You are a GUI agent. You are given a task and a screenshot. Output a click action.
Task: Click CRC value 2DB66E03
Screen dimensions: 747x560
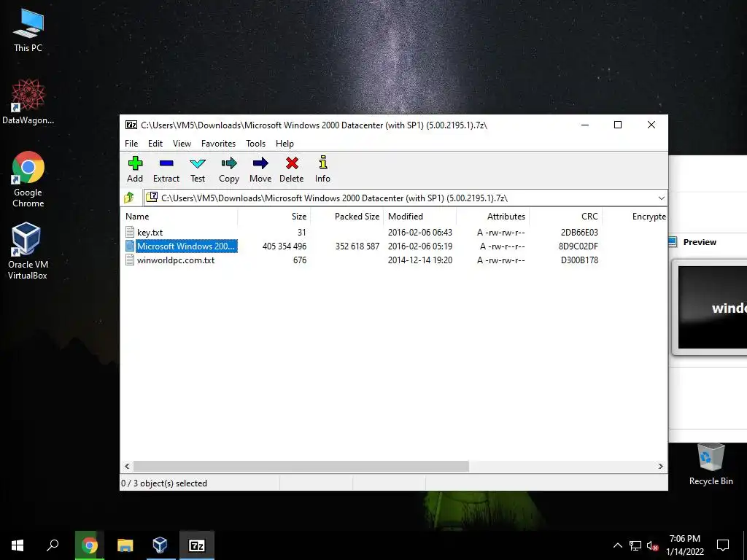[x=579, y=233]
